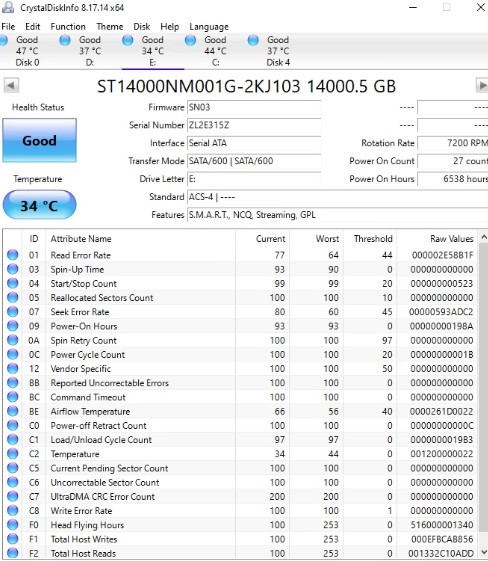Click status orb for Current Pending Sector Count
488x561 pixels.
[13, 468]
